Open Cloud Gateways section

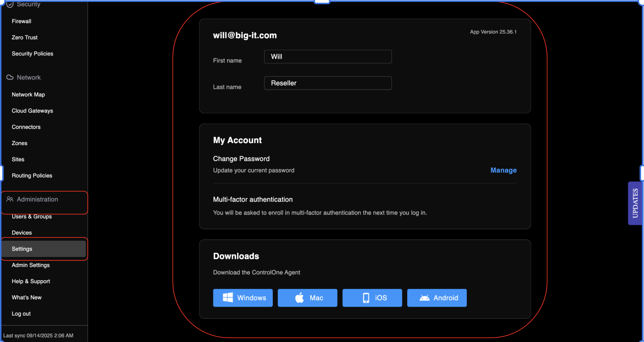pos(32,111)
